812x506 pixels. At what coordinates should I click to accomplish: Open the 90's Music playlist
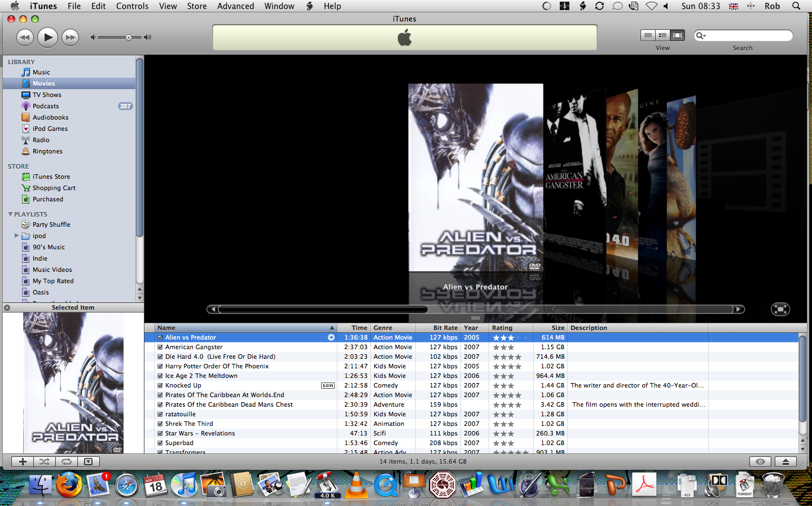coord(48,247)
